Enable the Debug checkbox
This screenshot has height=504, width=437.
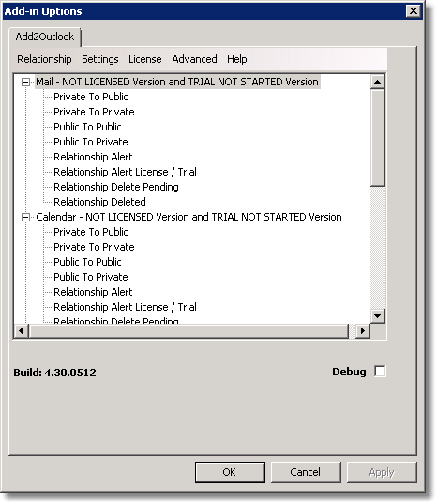[x=380, y=372]
